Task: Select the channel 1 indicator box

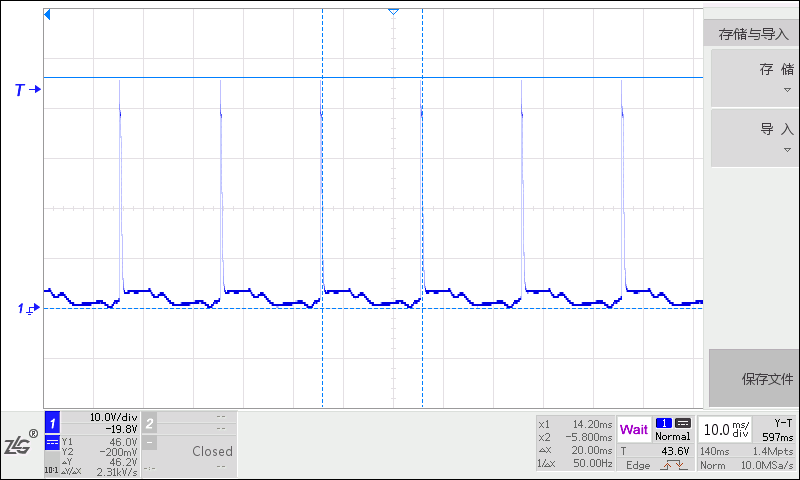Action: click(x=52, y=422)
